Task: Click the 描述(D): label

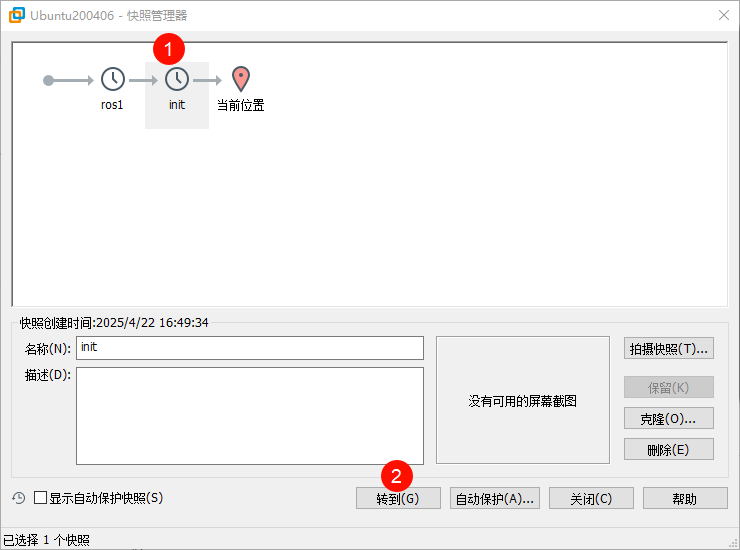Action: (48, 375)
